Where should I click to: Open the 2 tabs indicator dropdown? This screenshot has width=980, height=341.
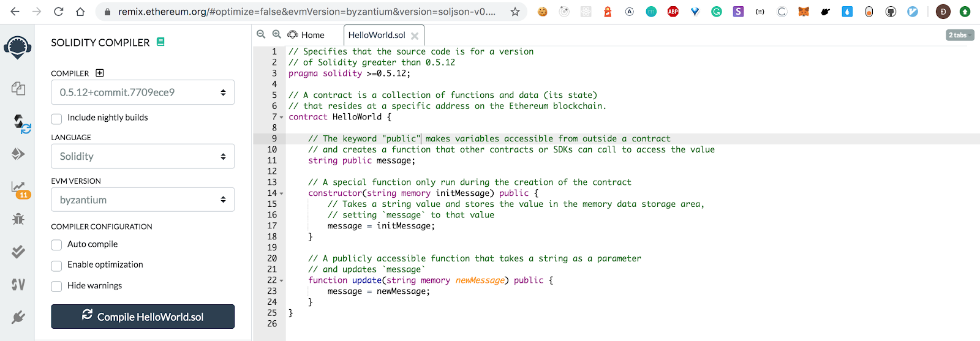[960, 35]
